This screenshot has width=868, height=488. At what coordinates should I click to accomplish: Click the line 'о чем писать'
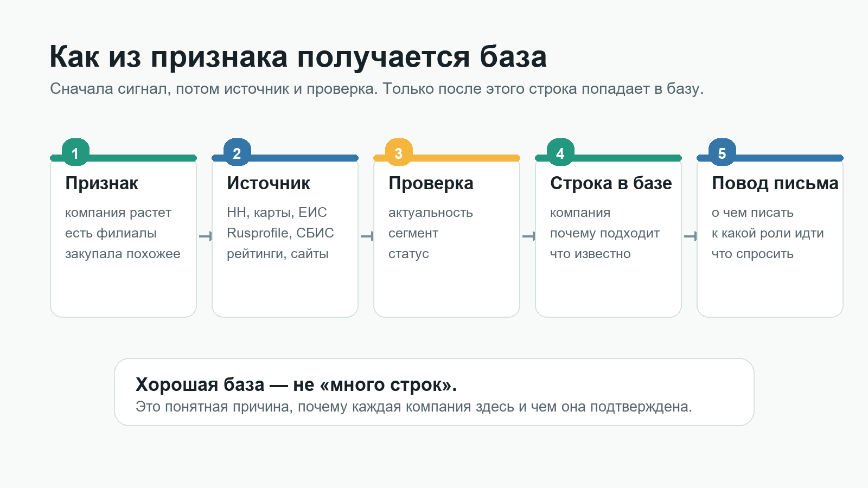click(x=752, y=213)
